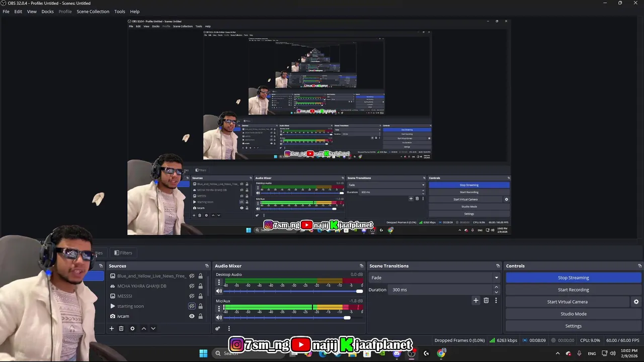The image size is (644, 362).
Task: Select MCHA YKHRA GHAYJI DB source name
Action: click(x=142, y=286)
